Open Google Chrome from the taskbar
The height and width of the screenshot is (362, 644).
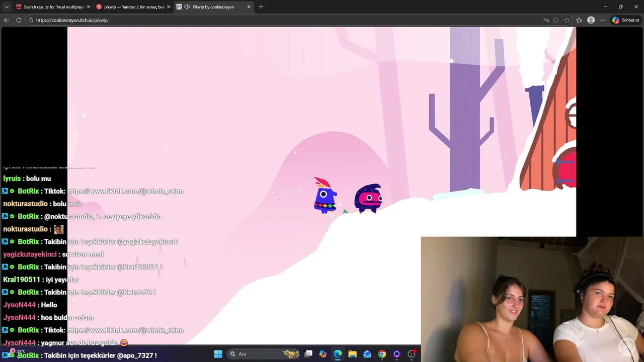(x=382, y=354)
